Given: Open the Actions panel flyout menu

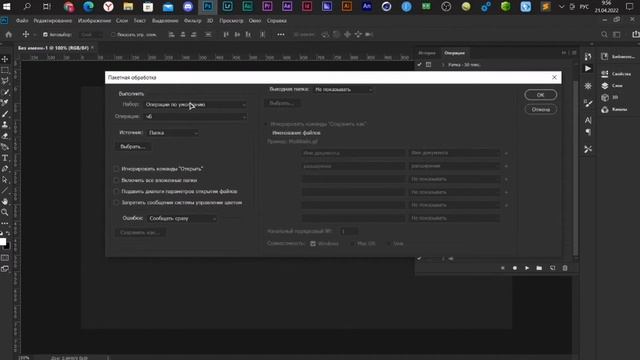Looking at the screenshot, I should coord(574,53).
